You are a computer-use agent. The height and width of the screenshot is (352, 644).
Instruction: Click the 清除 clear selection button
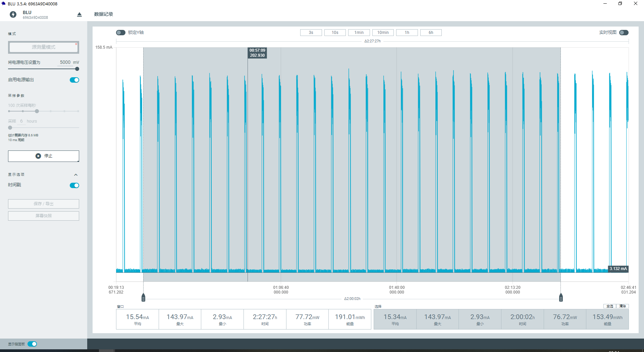tap(623, 306)
